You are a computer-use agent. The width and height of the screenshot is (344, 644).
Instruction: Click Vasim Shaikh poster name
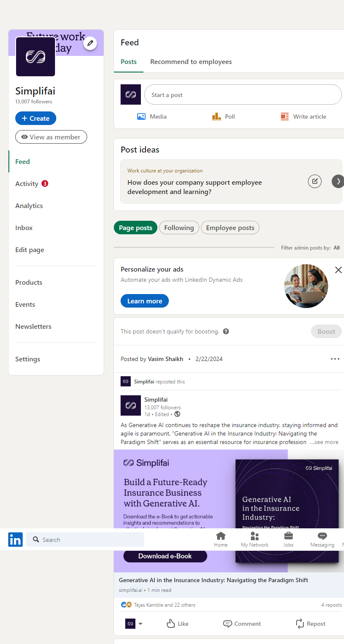[165, 359]
